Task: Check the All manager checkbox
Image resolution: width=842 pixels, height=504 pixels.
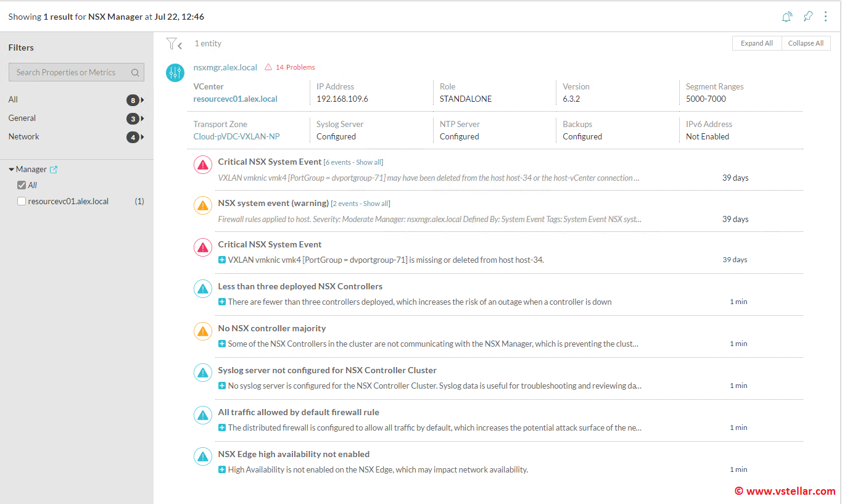Action: [x=22, y=185]
